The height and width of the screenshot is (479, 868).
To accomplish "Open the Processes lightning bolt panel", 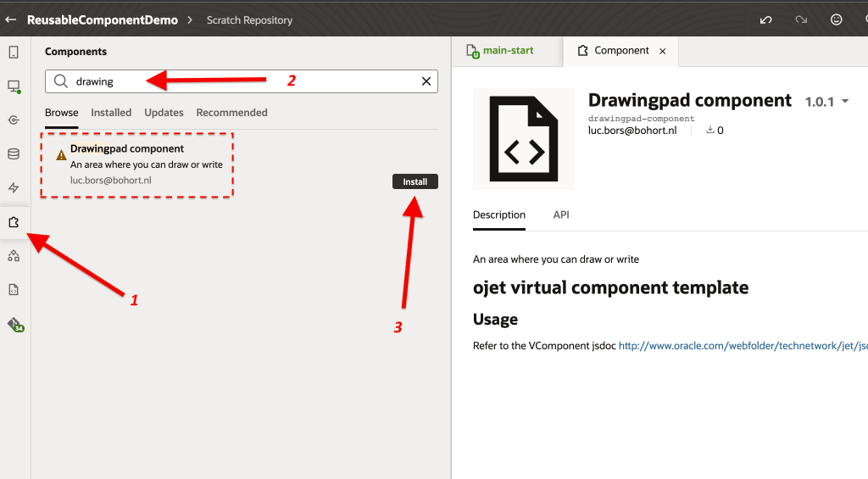I will pyautogui.click(x=14, y=188).
